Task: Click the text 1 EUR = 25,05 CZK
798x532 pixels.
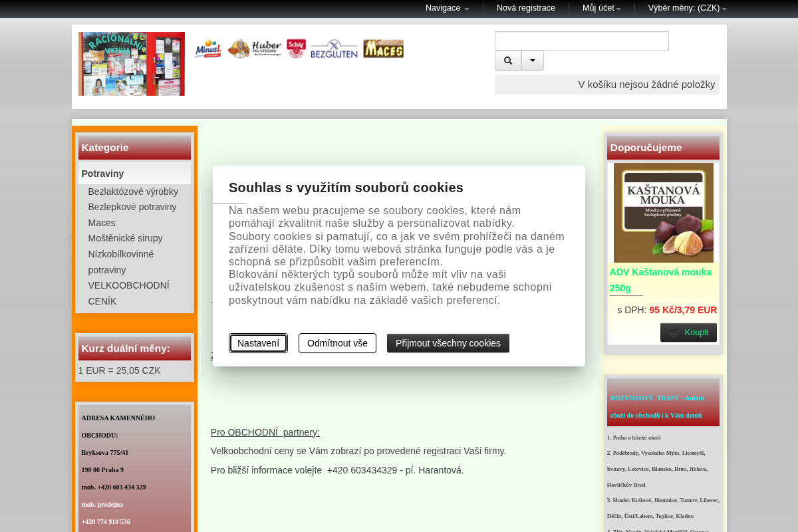Action: tap(120, 370)
